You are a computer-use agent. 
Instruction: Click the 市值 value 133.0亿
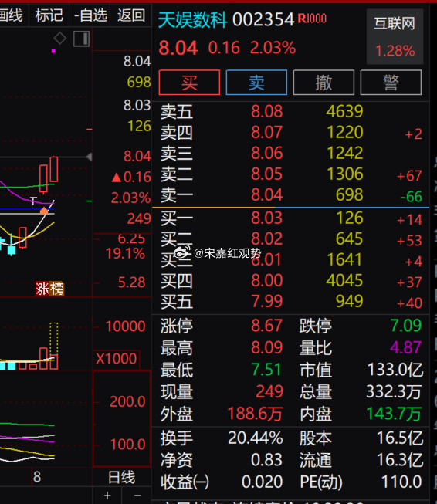tap(395, 370)
